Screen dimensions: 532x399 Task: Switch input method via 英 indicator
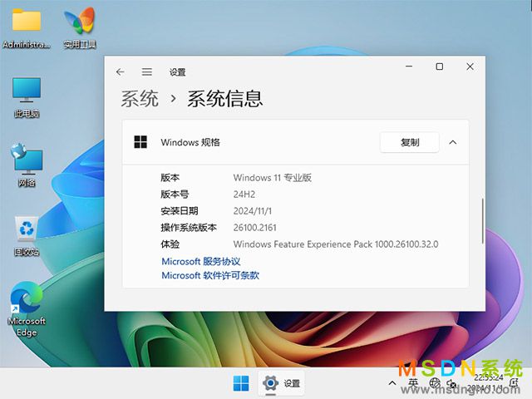(413, 383)
